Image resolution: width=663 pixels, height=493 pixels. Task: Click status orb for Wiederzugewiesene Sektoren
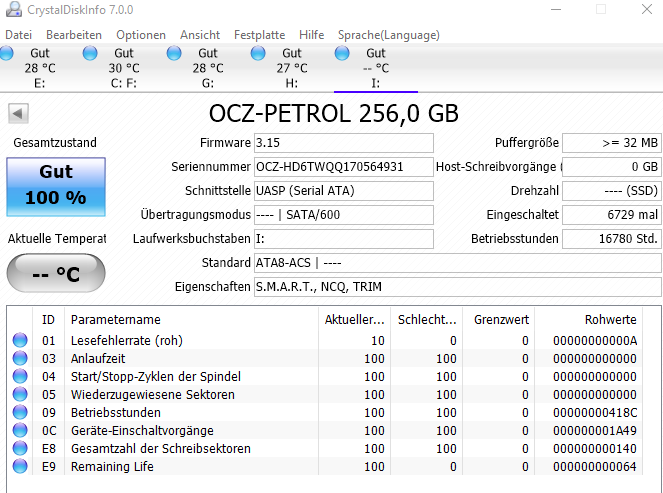20,394
